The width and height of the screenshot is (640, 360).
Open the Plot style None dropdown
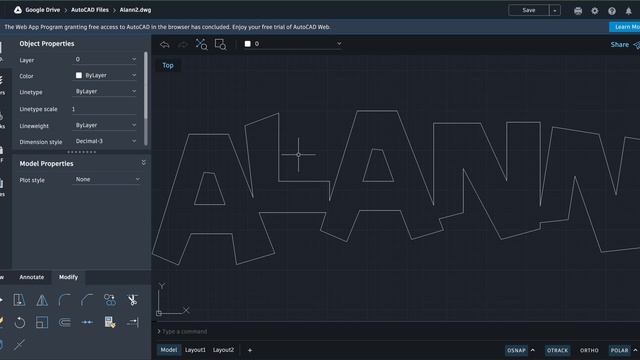click(x=107, y=180)
